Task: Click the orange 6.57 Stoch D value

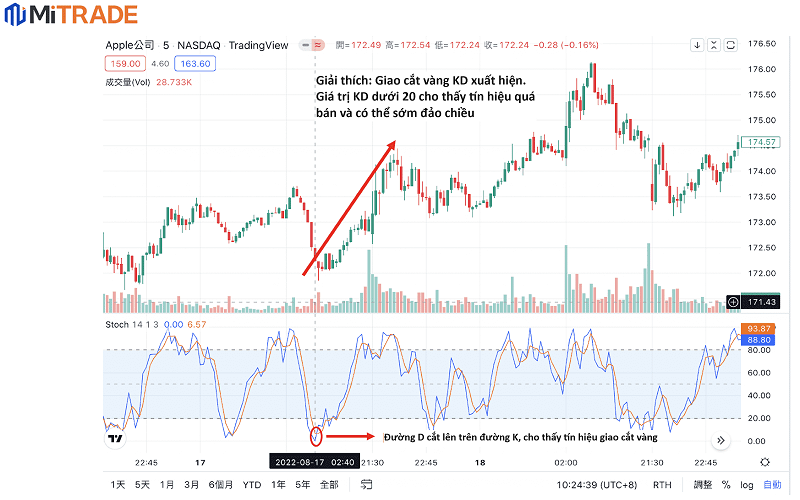Action: click(197, 324)
